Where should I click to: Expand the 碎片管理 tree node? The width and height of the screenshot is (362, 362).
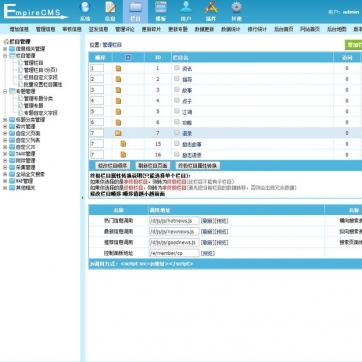tap(5, 127)
